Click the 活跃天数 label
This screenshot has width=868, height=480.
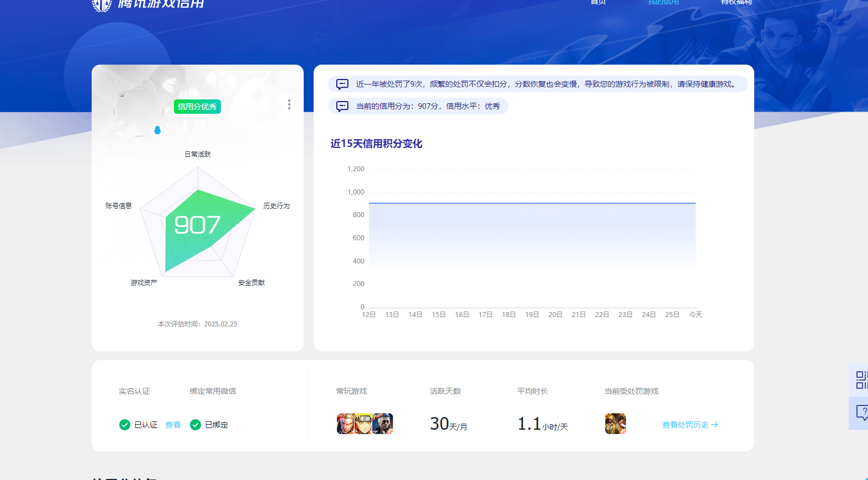point(446,391)
